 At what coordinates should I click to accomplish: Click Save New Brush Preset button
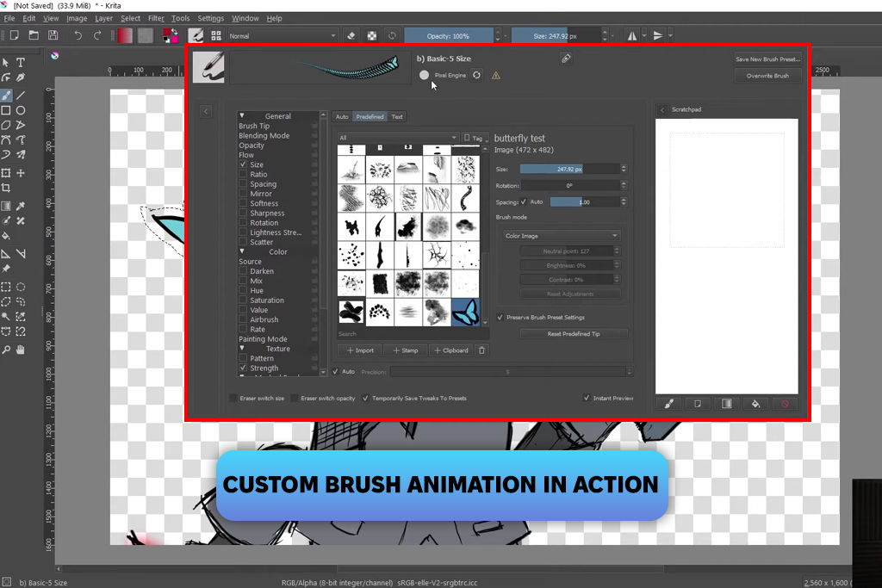click(767, 59)
